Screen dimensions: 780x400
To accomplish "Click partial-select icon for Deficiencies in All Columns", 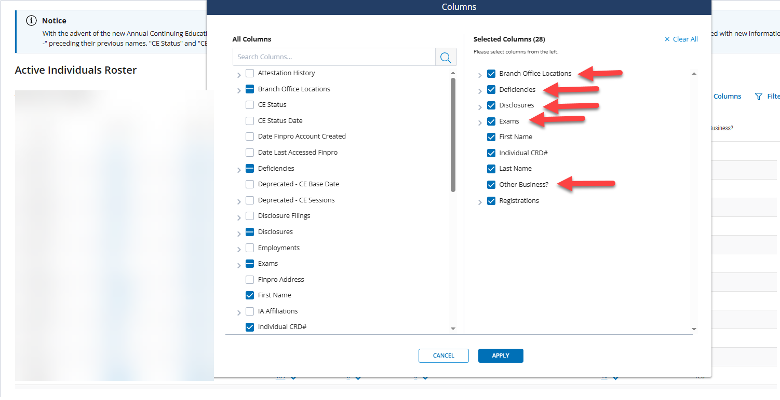I will coord(249,168).
